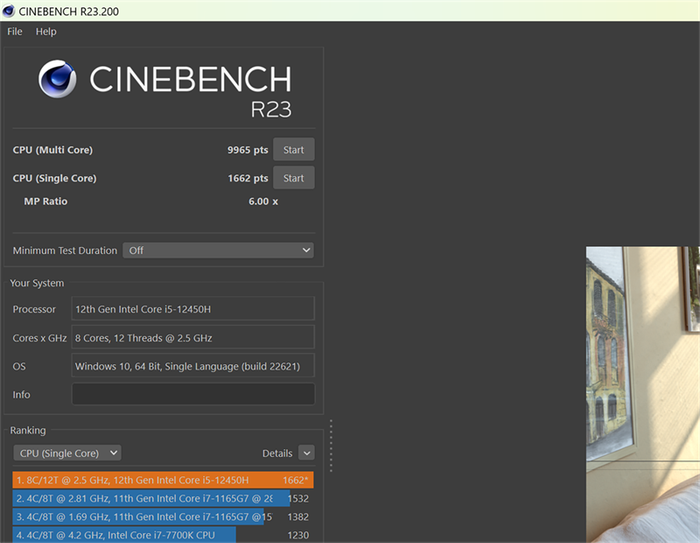700x543 pixels.
Task: Start the CPU Multi Core test
Action: tap(294, 150)
